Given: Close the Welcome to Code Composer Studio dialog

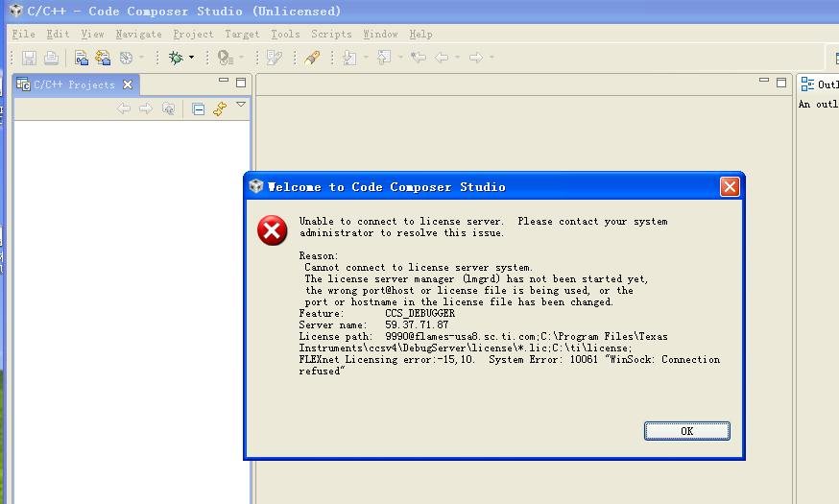Looking at the screenshot, I should tap(730, 187).
